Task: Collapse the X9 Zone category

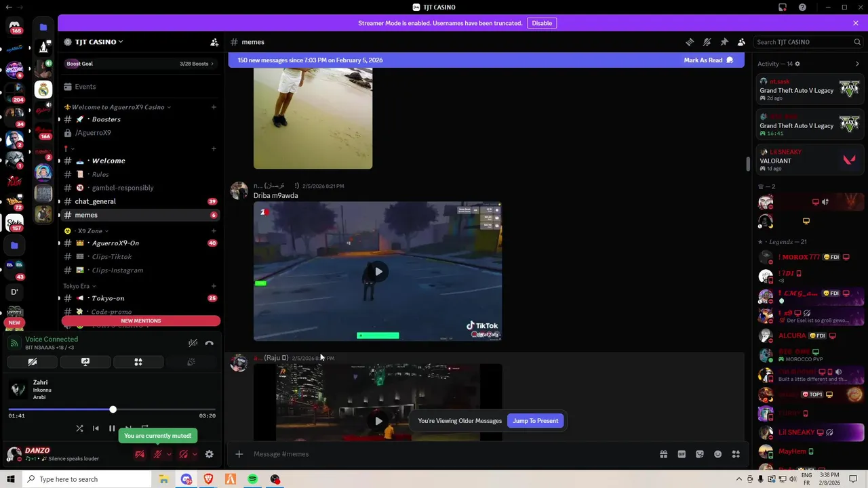Action: point(87,231)
